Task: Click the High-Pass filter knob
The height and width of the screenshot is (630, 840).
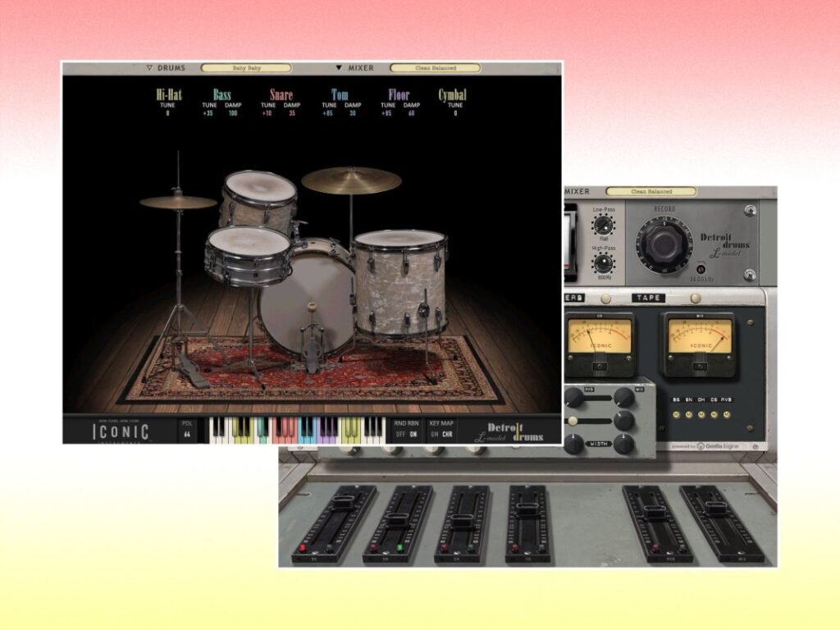Action: 604,263
